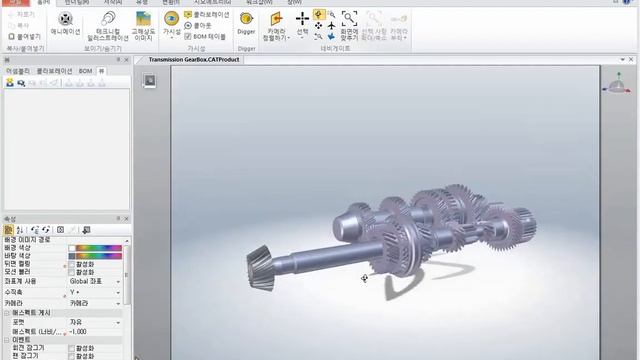The height and width of the screenshot is (360, 640).
Task: Enable 뒤면 컬링 활성화 checkbox
Action: click(x=71, y=264)
